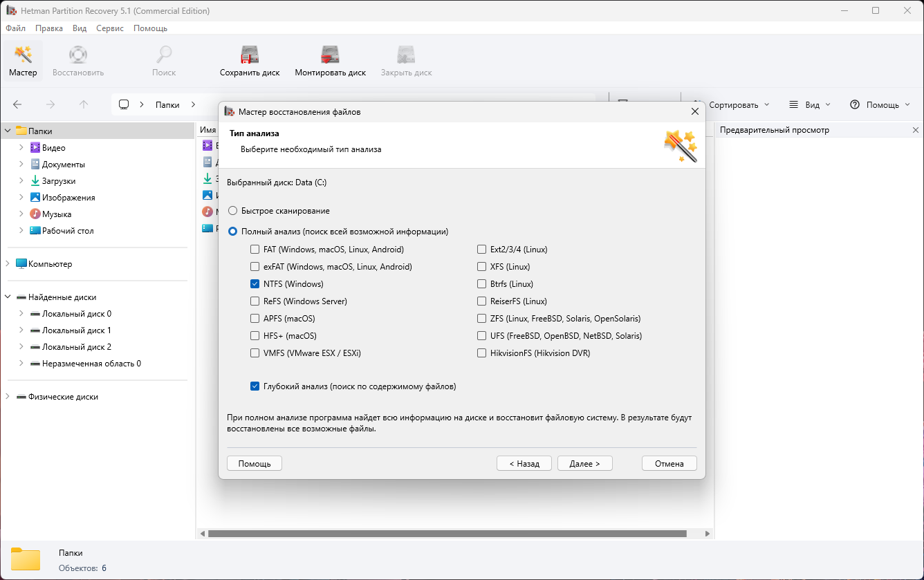Click the Физические диски icon
Viewport: 924px width, 580px height.
coord(21,397)
